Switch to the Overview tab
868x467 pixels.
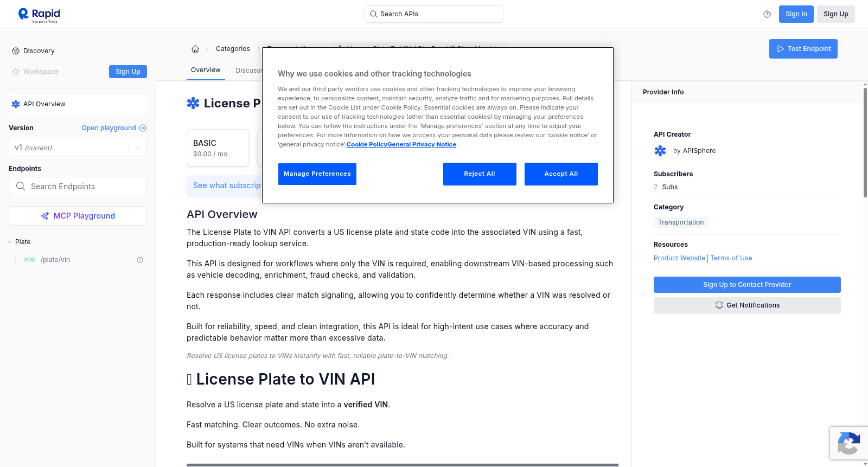[206, 70]
